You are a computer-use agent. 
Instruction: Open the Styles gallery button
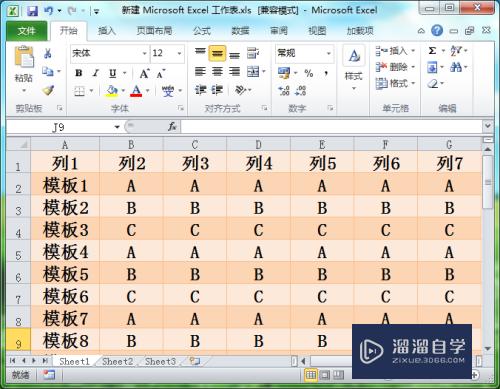(x=354, y=69)
